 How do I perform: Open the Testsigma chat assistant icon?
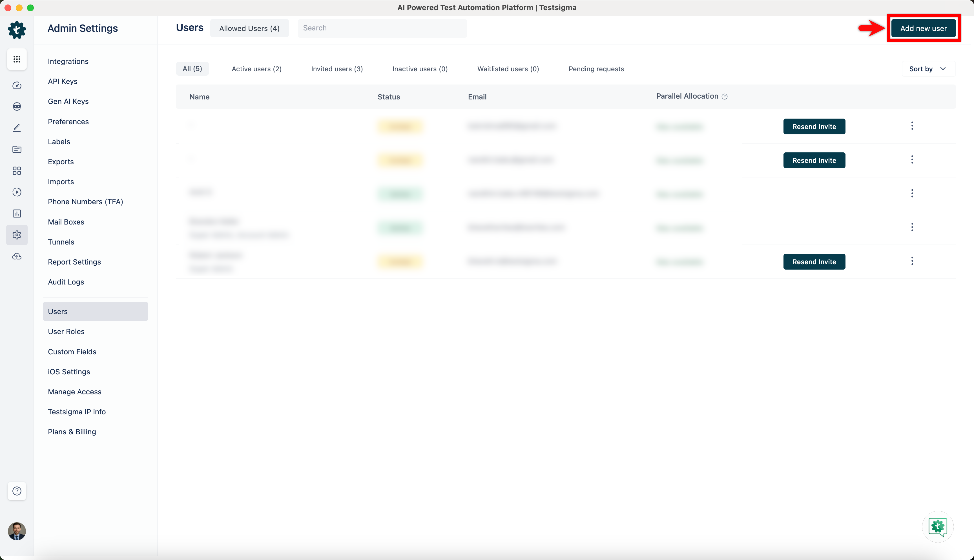[937, 526]
